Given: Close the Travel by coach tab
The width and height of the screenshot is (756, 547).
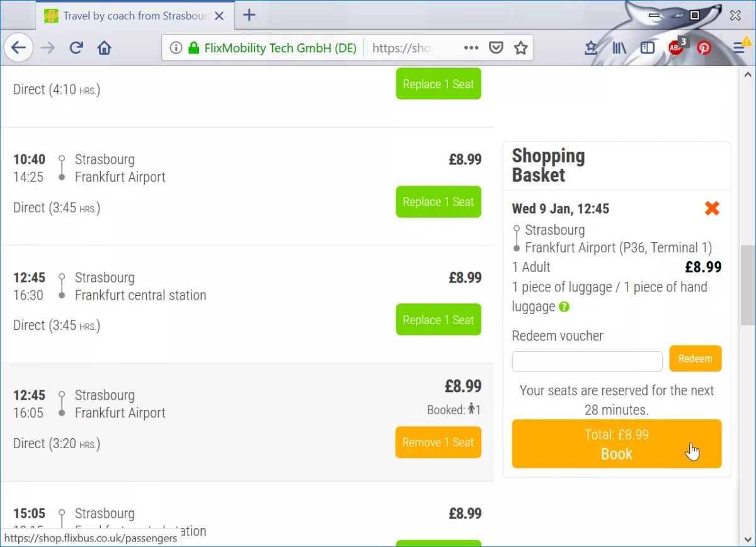Looking at the screenshot, I should (219, 16).
